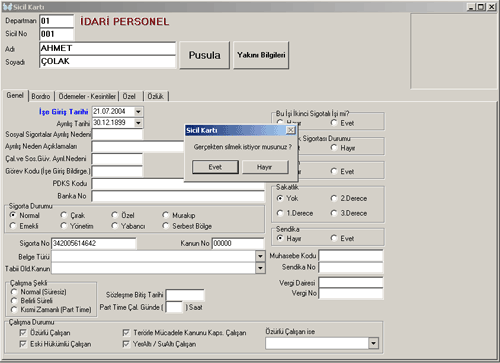Click the Sözleşme Bitiş Tarihi field
500x363 pixels.
tap(185, 295)
